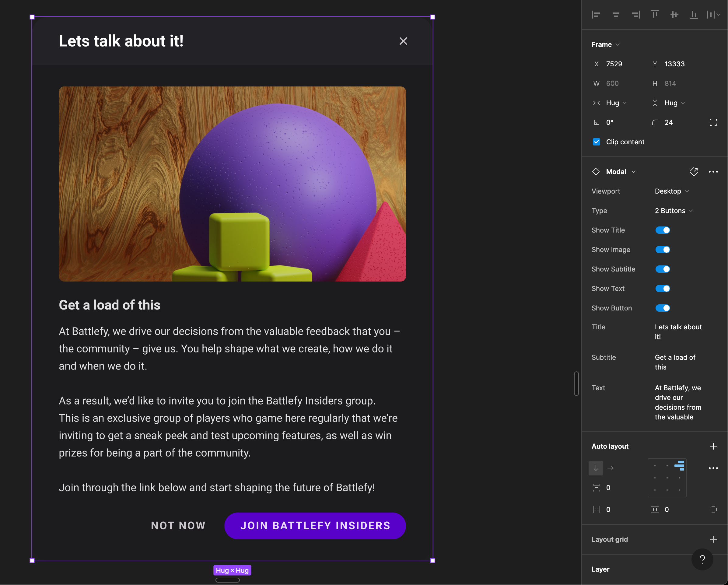Uncheck the Clip content checkbox
Viewport: 728px width, 585px height.
pos(596,142)
